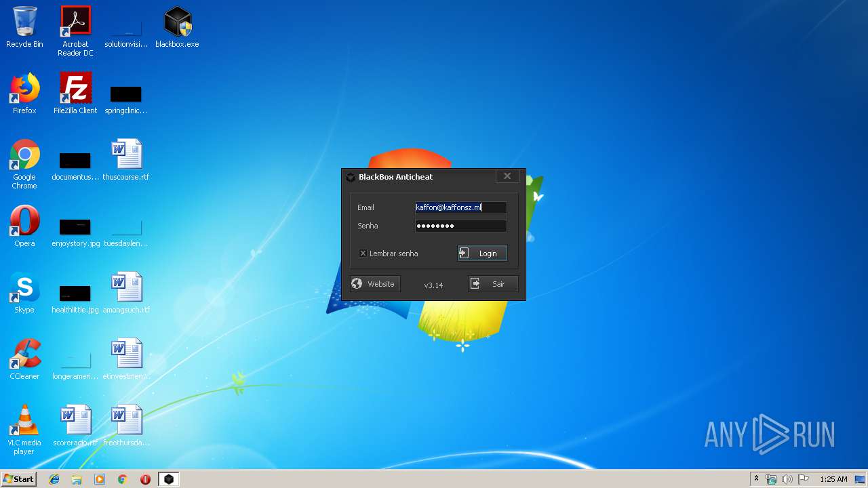Click the 1:25 AM taskbar clock
Screen dimensions: 868x488
833,479
